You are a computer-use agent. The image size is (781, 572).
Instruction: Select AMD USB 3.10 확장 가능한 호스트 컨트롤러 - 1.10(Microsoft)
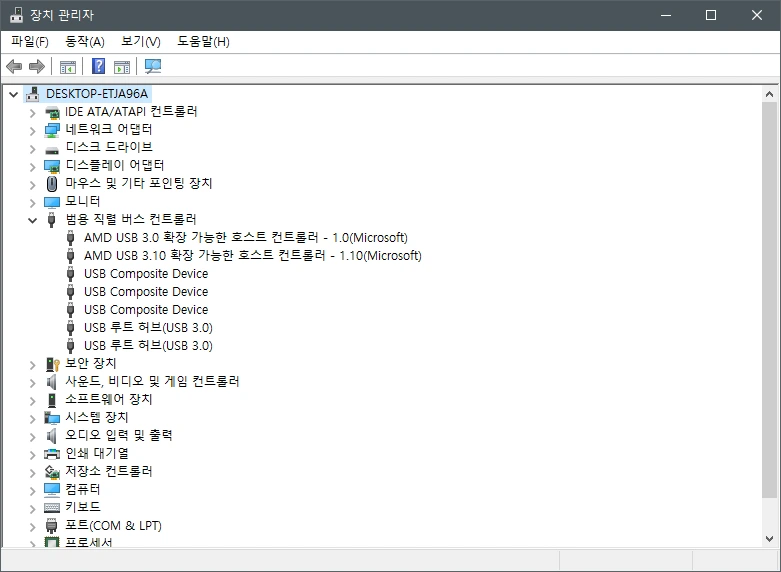(x=253, y=256)
